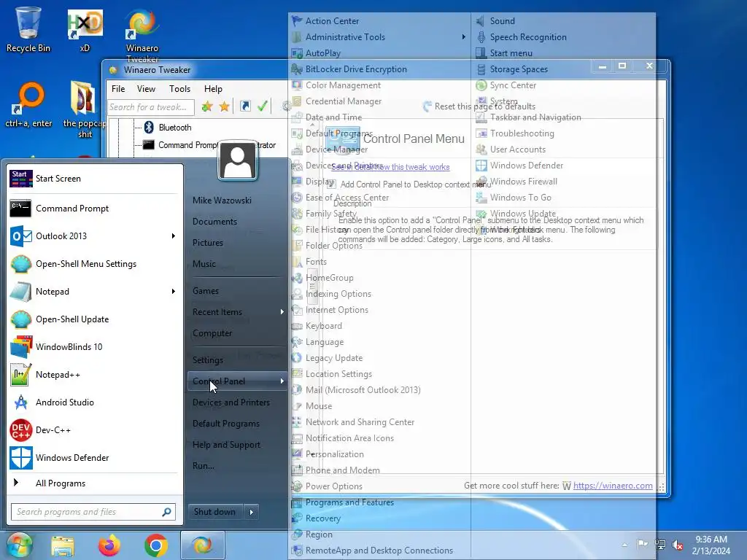Click the network tray icon
747x560 pixels.
coord(660,544)
